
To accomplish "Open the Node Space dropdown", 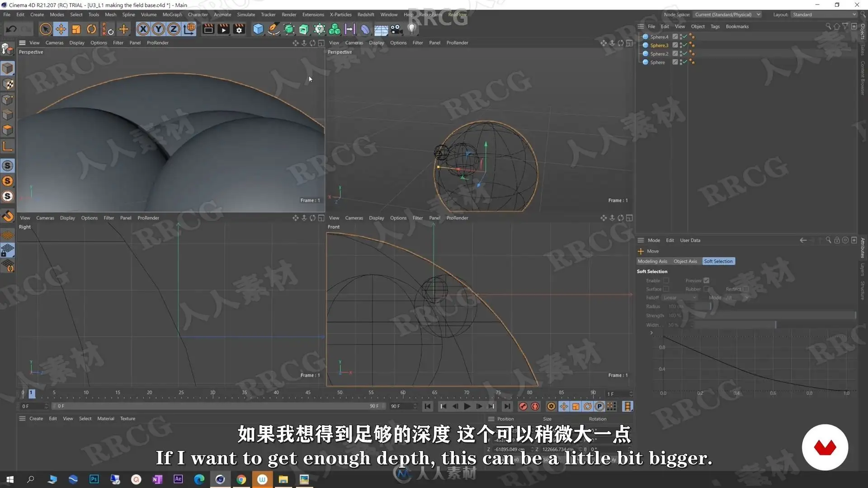I will tap(727, 14).
